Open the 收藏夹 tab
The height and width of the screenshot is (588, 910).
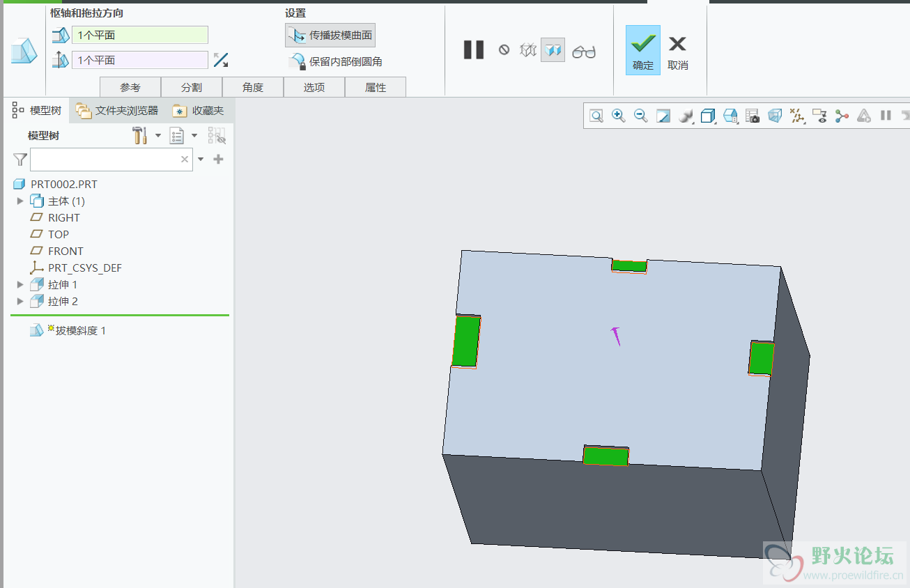pyautogui.click(x=199, y=110)
